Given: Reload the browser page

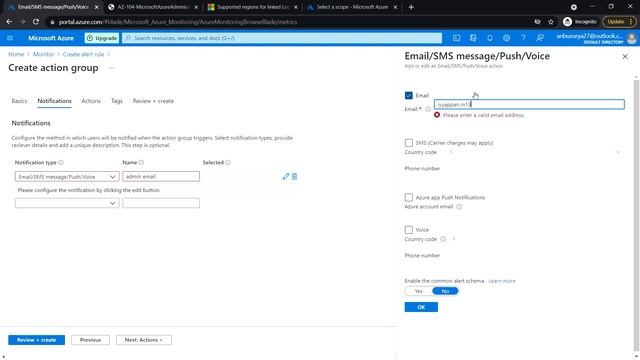Looking at the screenshot, I should point(36,22).
